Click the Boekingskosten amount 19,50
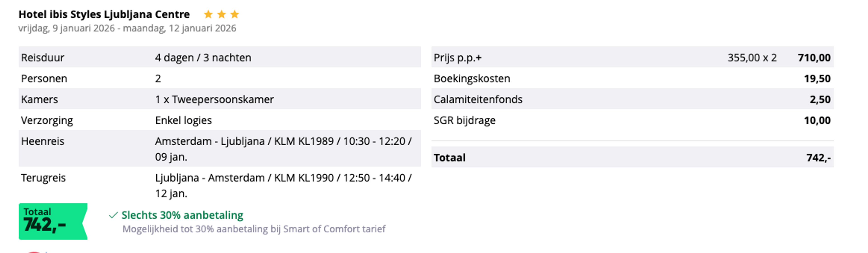 tap(817, 78)
